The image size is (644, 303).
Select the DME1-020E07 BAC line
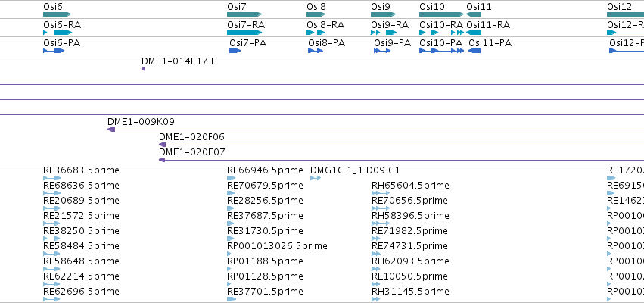401,160
